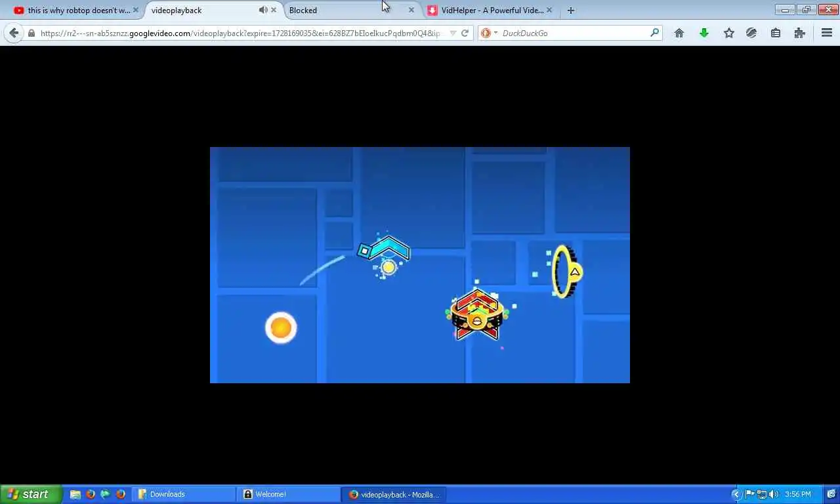Click the last Firefox quick launch icon
Screen dimensions: 840x504
(121, 494)
